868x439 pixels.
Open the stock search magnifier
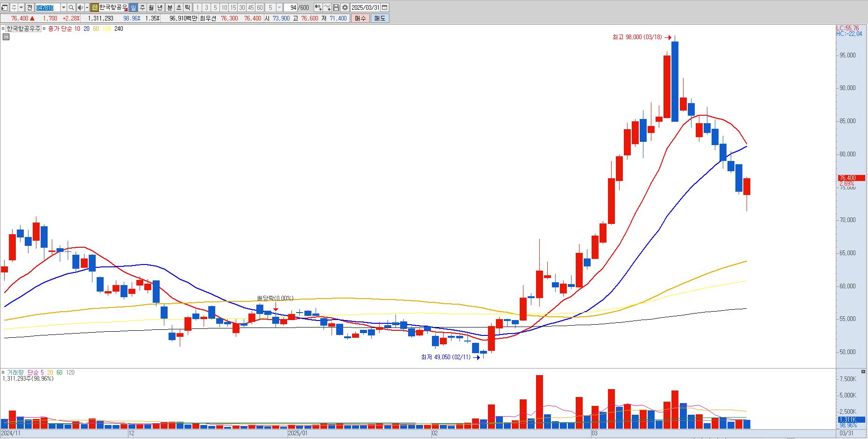pos(71,7)
